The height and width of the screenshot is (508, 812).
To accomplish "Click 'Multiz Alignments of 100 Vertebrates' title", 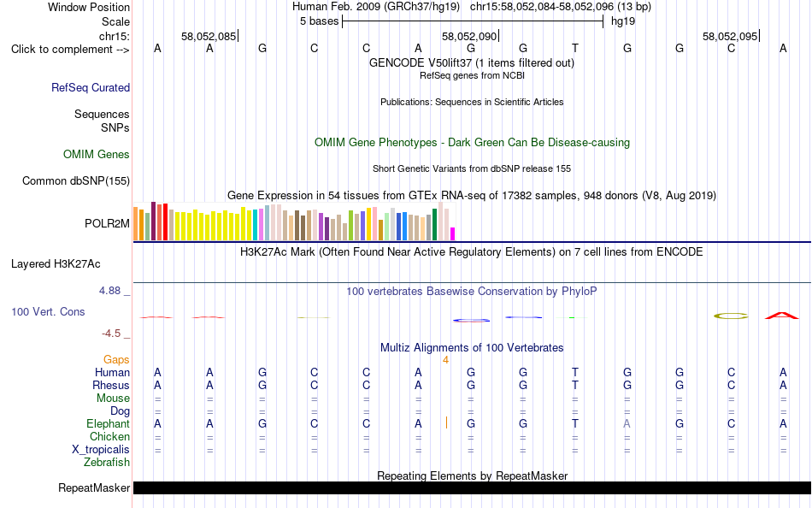I will click(x=472, y=348).
